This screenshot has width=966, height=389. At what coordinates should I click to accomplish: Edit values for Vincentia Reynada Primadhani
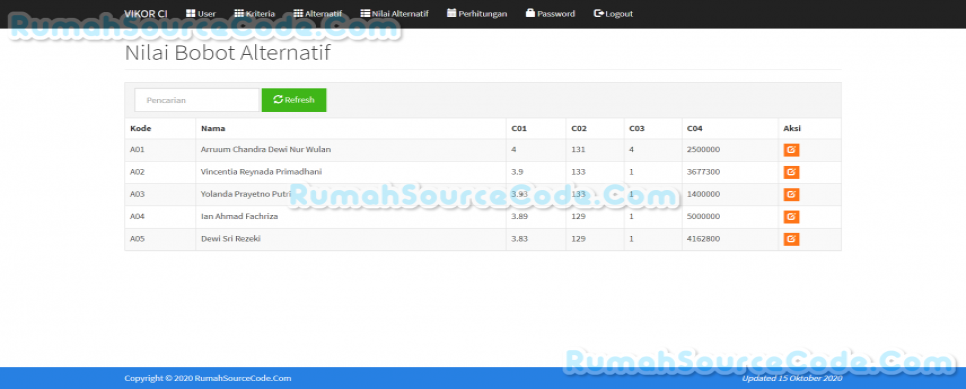[791, 172]
